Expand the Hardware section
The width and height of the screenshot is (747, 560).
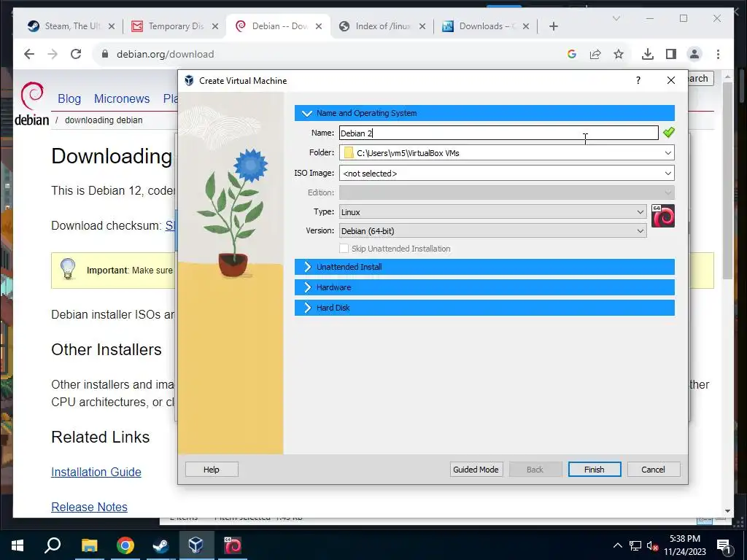click(x=484, y=287)
